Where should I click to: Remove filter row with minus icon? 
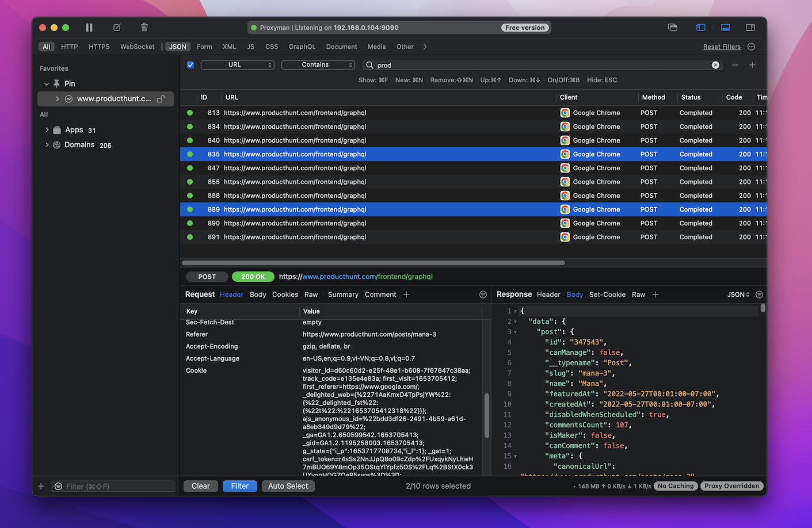point(735,65)
